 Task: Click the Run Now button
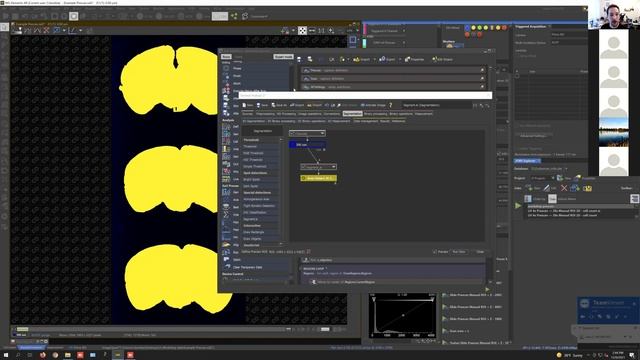459,252
